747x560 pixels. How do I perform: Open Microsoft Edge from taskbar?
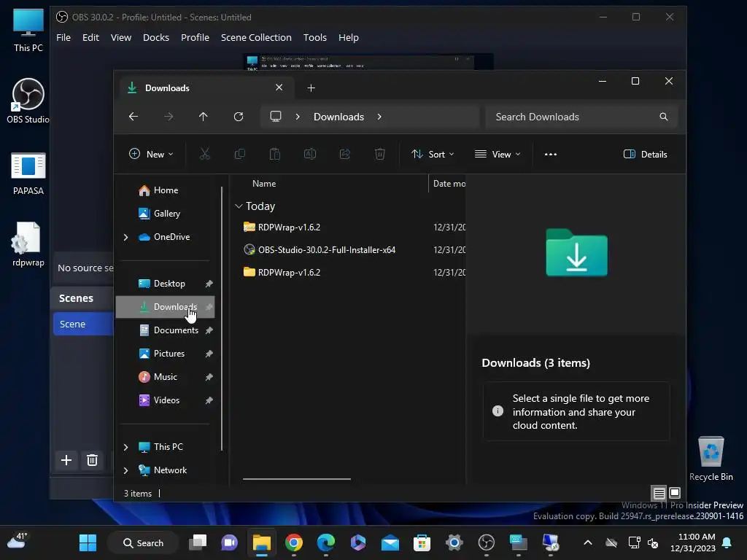tap(326, 542)
